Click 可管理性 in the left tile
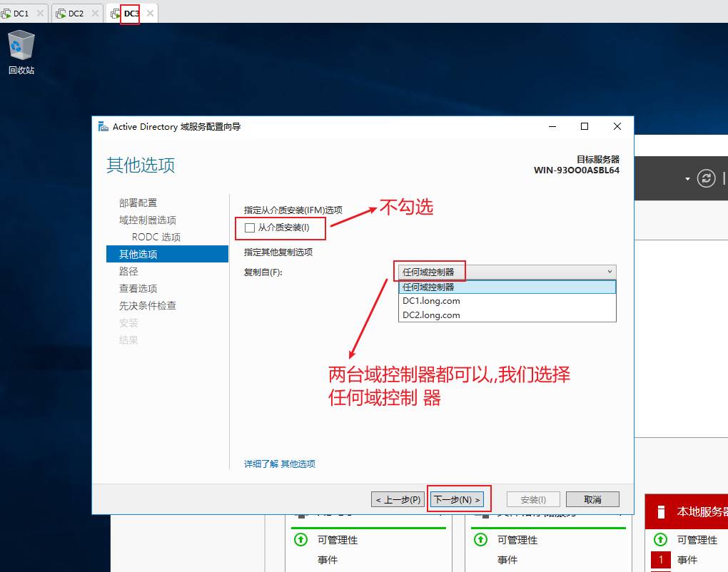Image resolution: width=728 pixels, height=572 pixels. [338, 540]
